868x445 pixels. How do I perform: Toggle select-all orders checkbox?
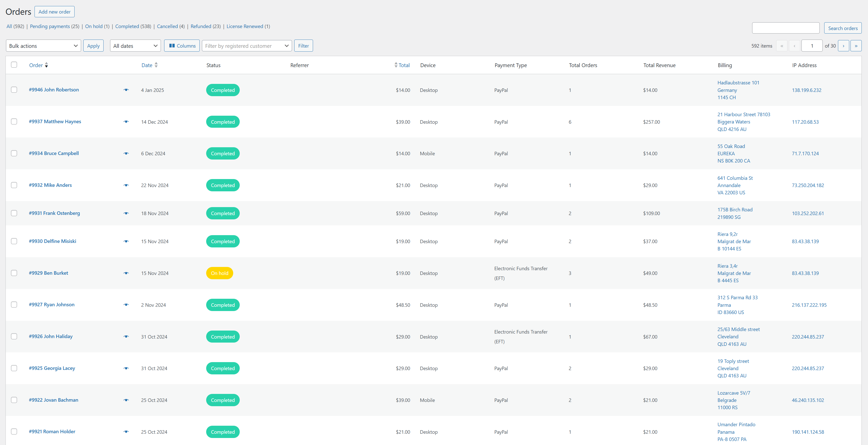14,65
